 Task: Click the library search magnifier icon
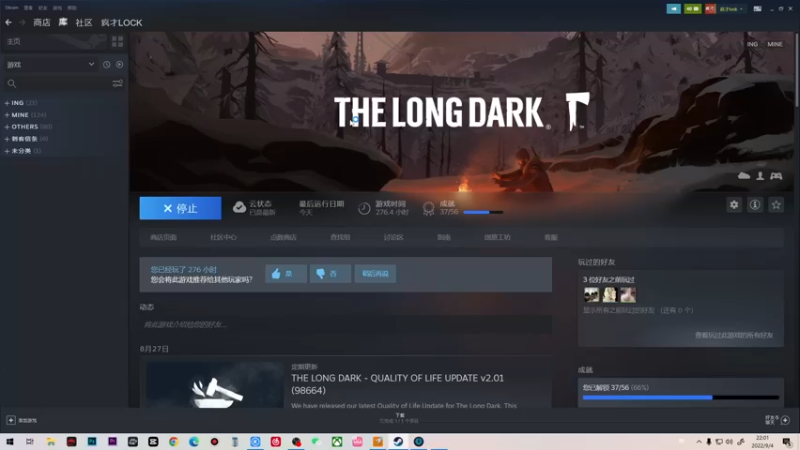[12, 83]
